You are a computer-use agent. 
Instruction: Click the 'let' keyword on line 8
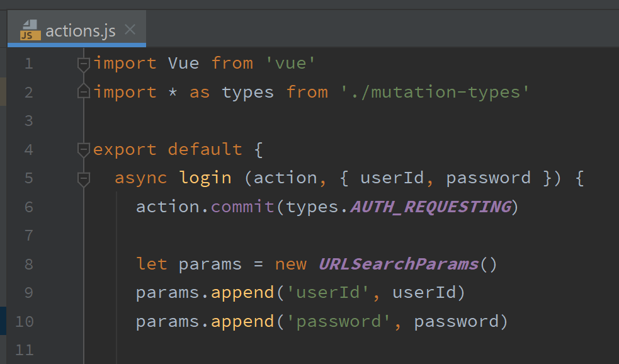[152, 264]
